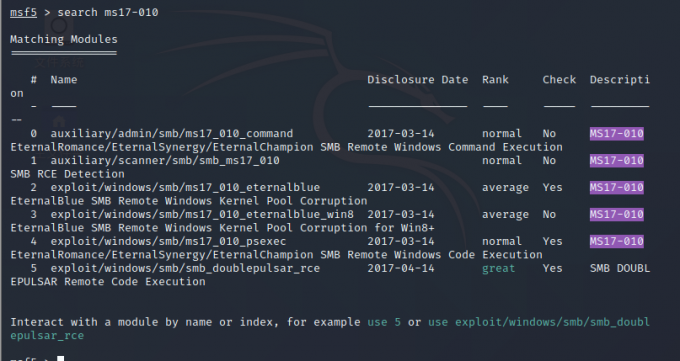Select exploit/windows/smb/ms17_010_psexec module name
This screenshot has width=680, height=361.
click(168, 241)
